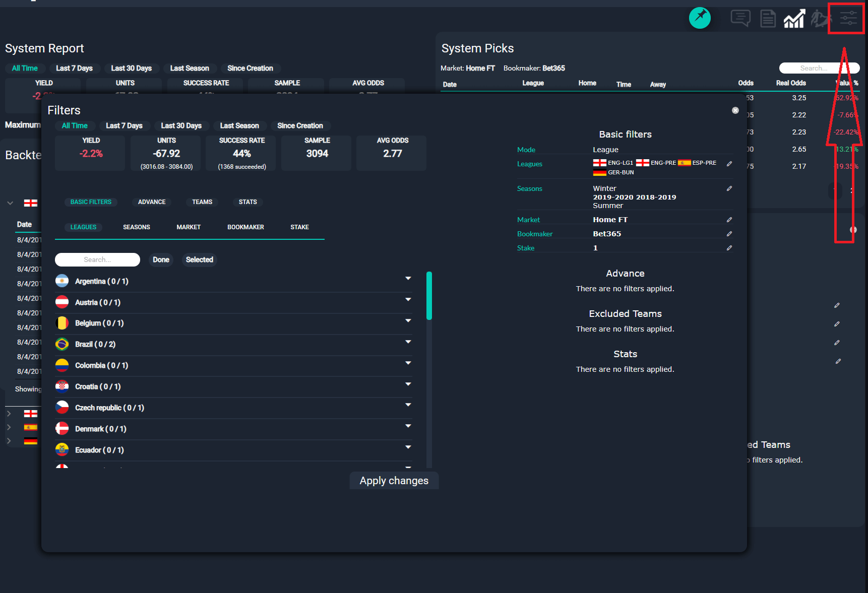Select the Last 7 Days time filter
This screenshot has width=868, height=593.
(75, 68)
